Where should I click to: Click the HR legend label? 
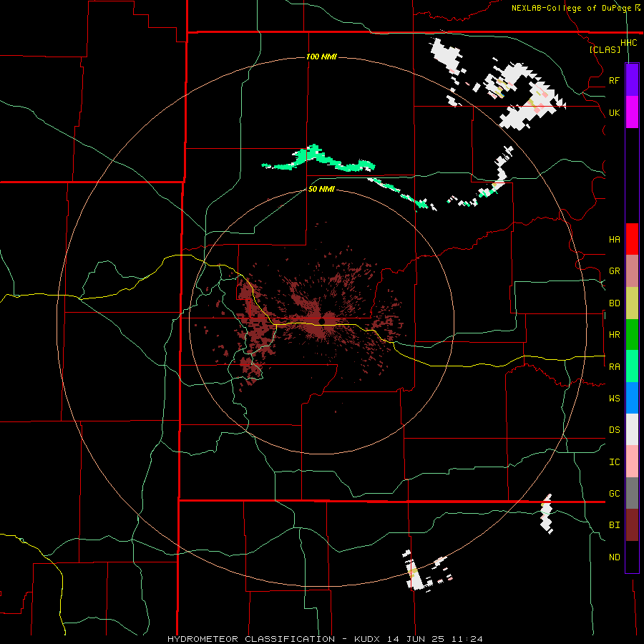[x=614, y=335]
